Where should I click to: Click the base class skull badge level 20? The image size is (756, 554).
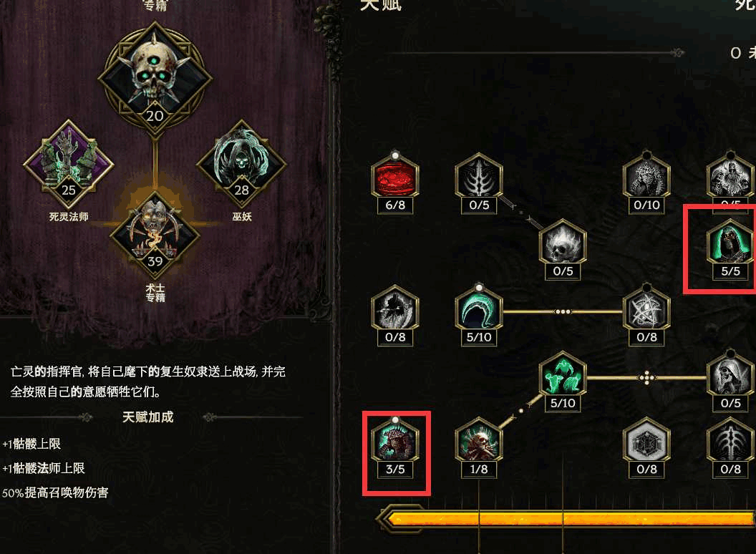coord(155,78)
